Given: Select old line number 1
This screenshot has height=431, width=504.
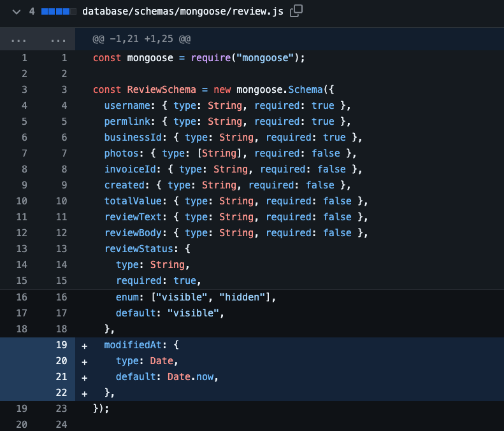Looking at the screenshot, I should point(24,58).
